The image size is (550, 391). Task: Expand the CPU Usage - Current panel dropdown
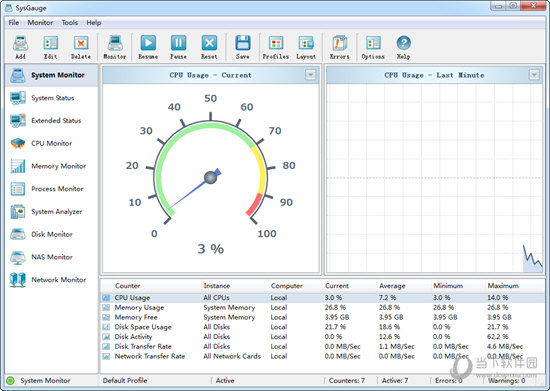coord(310,75)
